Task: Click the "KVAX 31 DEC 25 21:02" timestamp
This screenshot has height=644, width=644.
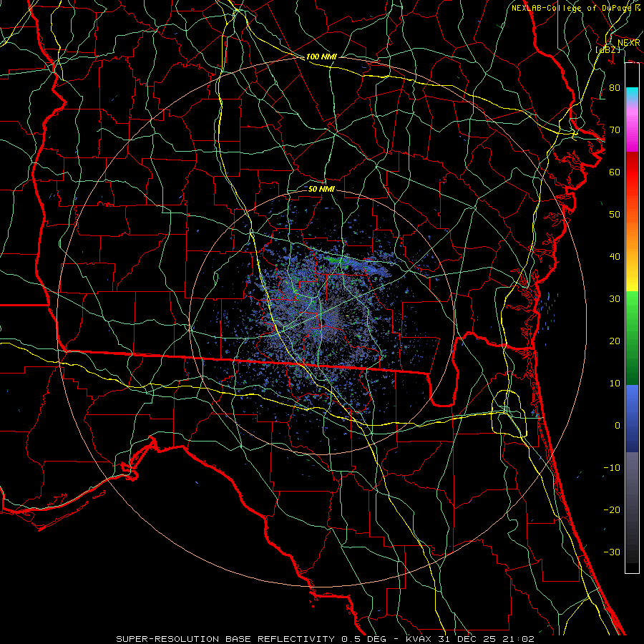Action: (x=470, y=639)
